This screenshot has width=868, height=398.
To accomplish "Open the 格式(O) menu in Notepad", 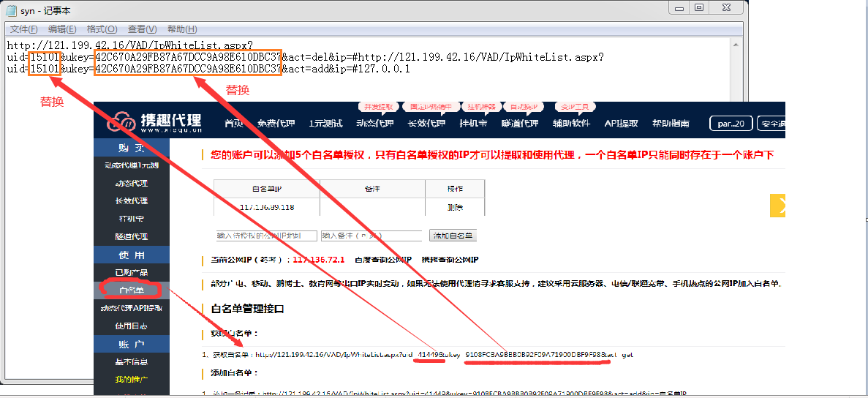I will coord(102,29).
